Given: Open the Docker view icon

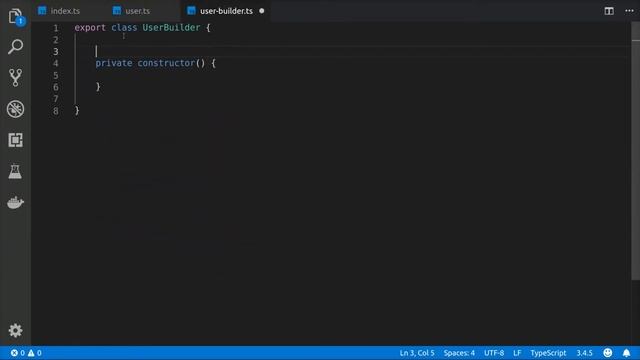Looking at the screenshot, I should tap(16, 202).
